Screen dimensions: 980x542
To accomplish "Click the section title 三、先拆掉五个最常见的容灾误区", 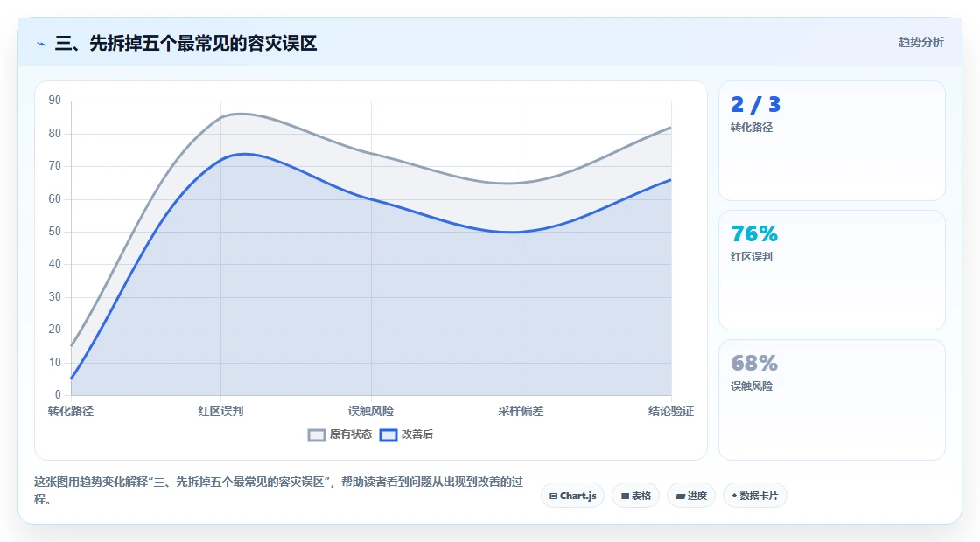I will pos(185,44).
